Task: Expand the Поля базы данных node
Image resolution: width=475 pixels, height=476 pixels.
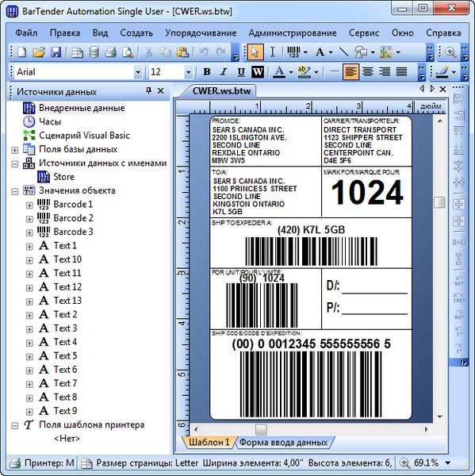Action: click(14, 150)
